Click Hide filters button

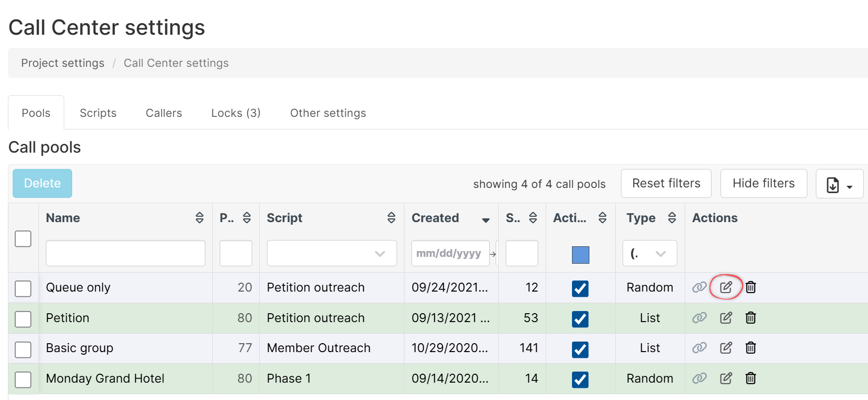coord(764,183)
